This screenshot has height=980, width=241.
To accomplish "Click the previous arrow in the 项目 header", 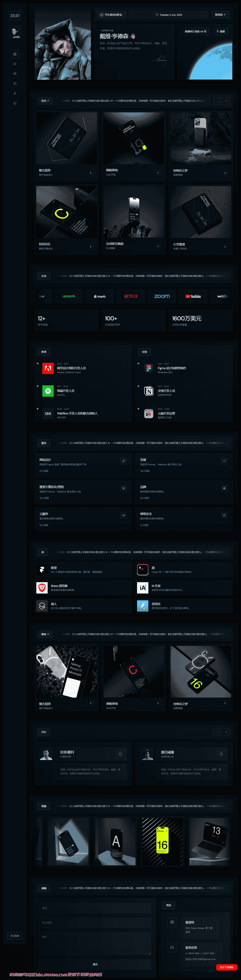I will tap(217, 101).
